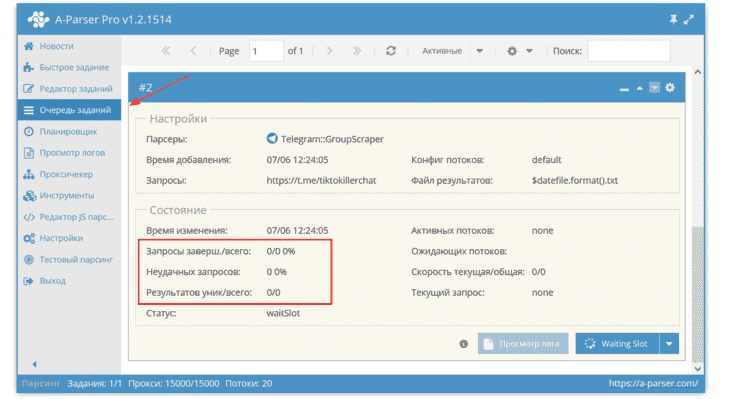
Task: Click the Telegram::GroupScraper parser icon
Action: pos(272,138)
